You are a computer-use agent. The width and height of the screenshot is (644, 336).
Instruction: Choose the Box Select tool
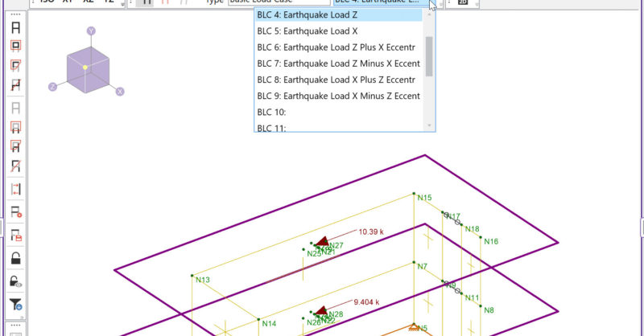[x=15, y=46]
